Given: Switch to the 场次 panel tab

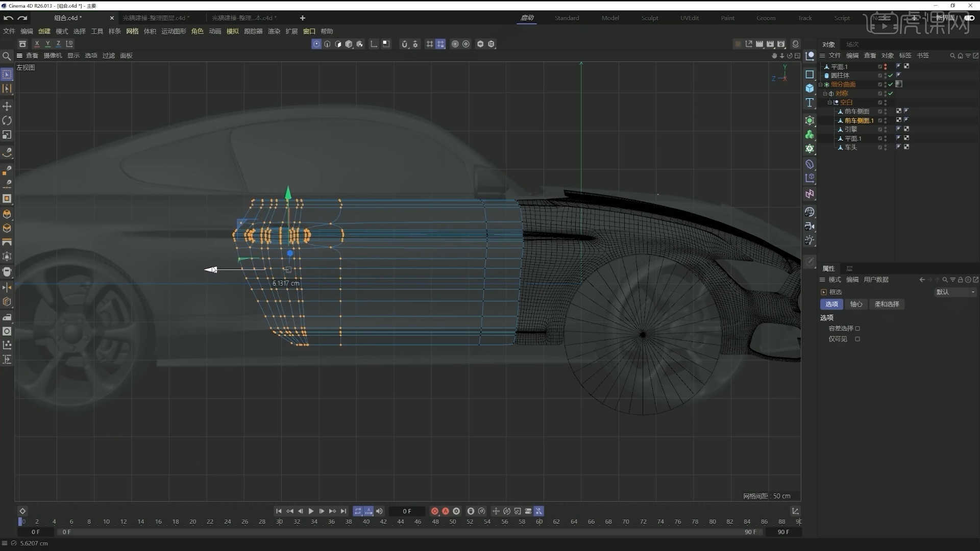Looking at the screenshot, I should (852, 44).
